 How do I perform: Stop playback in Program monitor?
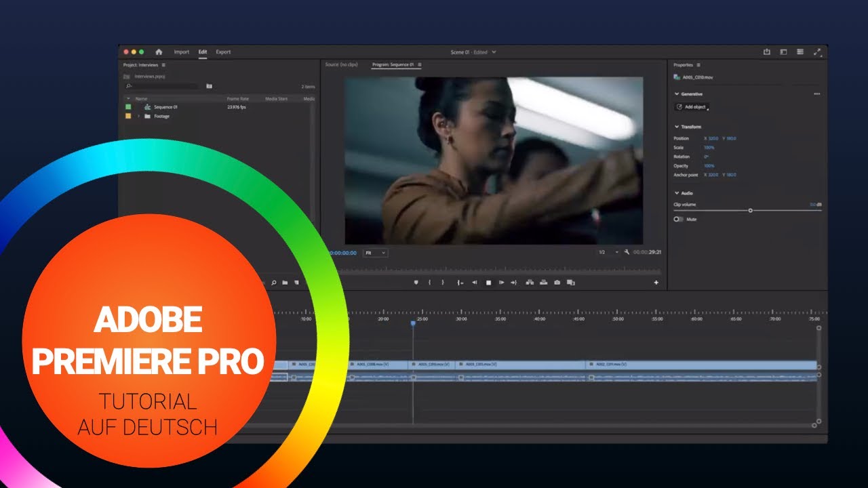pos(488,283)
